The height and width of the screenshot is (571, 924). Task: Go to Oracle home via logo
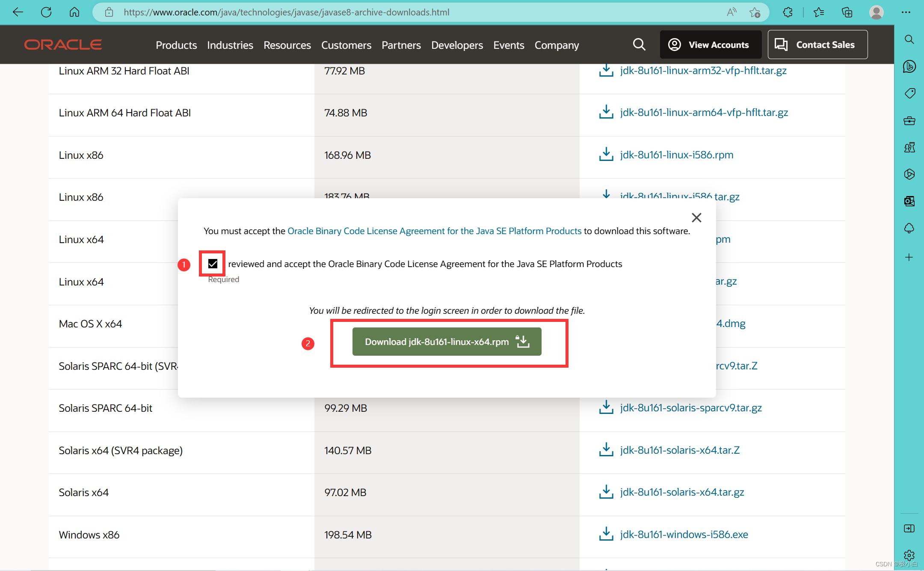coord(63,45)
